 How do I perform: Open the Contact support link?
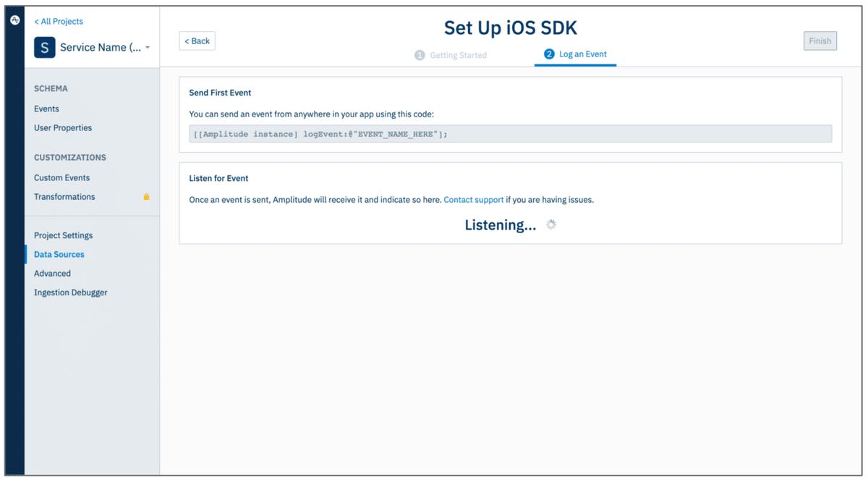coord(474,200)
